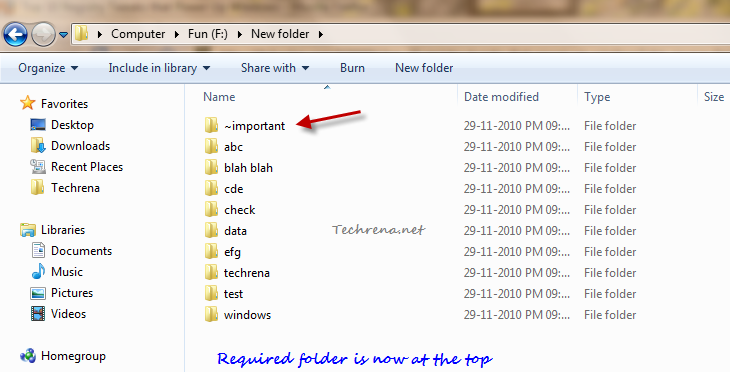
Task: Expand arrow after Fun (F:) breadcrumb
Action: 239,34
